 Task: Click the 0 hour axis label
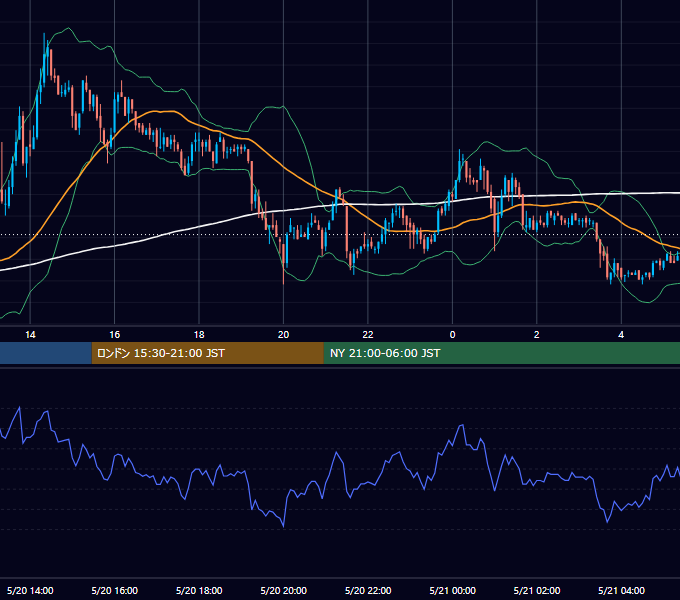(452, 335)
